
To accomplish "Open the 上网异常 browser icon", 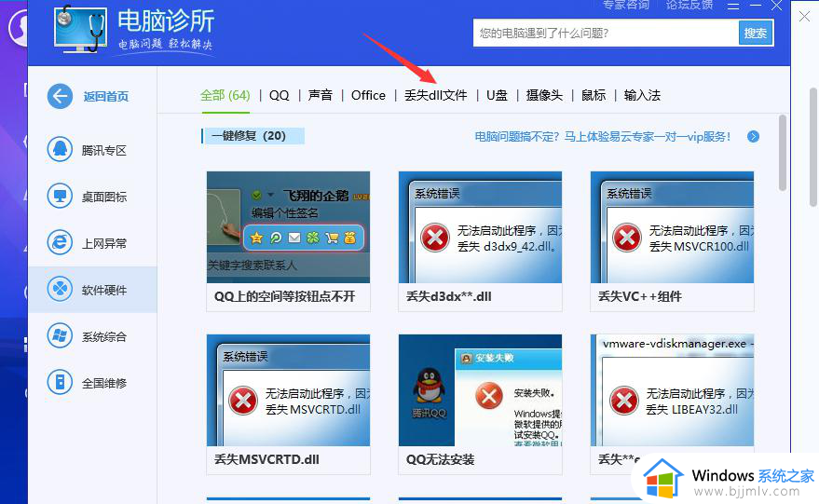I will pos(60,243).
